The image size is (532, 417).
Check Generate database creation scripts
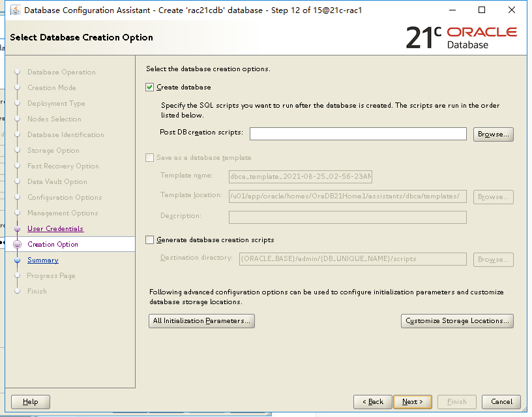pyautogui.click(x=150, y=239)
